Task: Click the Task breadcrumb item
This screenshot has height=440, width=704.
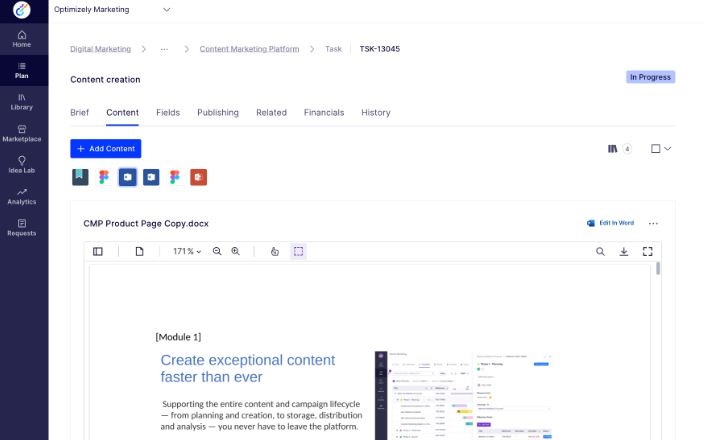Action: [x=333, y=49]
